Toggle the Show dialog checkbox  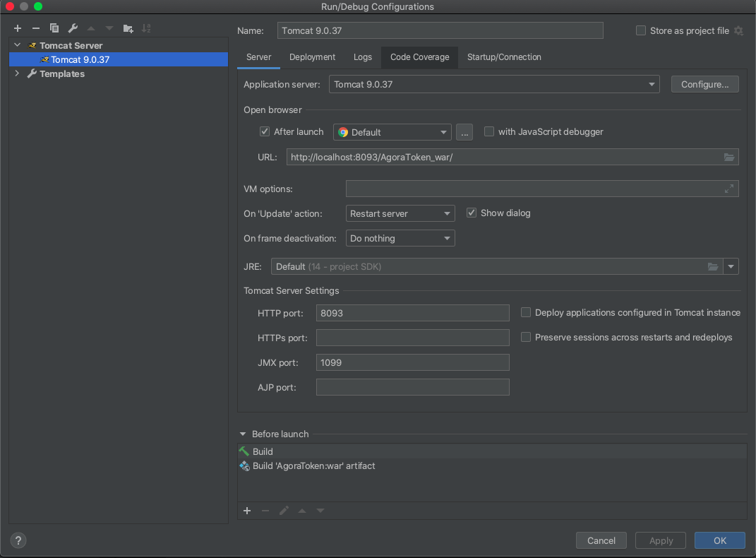point(472,213)
